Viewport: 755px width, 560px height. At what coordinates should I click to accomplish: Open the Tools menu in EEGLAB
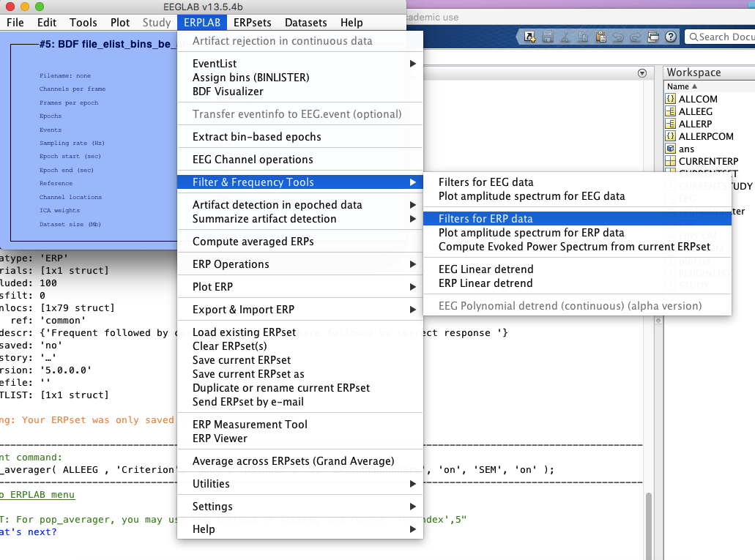tap(83, 23)
